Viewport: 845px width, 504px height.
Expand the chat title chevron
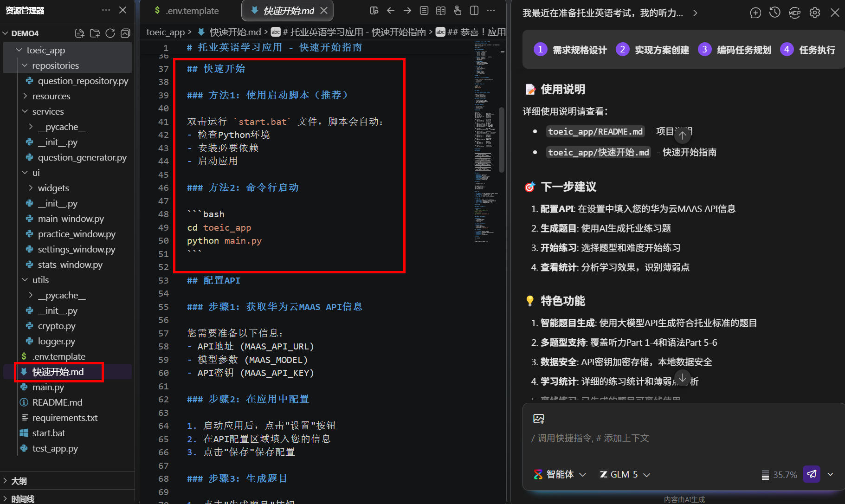pos(695,13)
